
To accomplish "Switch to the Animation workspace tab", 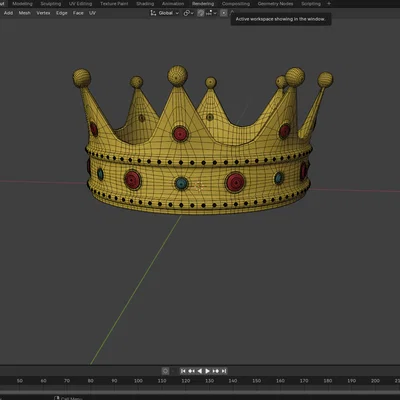I will point(173,4).
